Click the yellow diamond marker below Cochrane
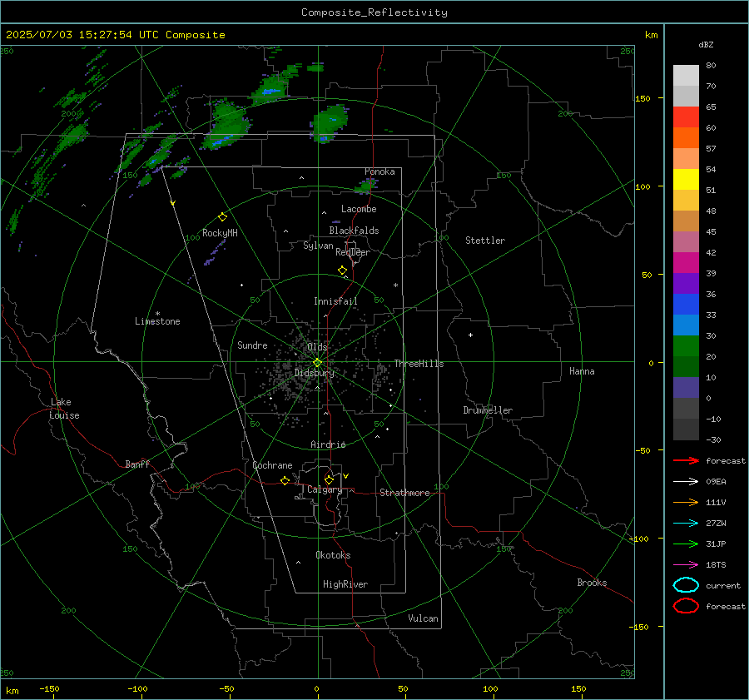The height and width of the screenshot is (700, 749). coord(285,481)
